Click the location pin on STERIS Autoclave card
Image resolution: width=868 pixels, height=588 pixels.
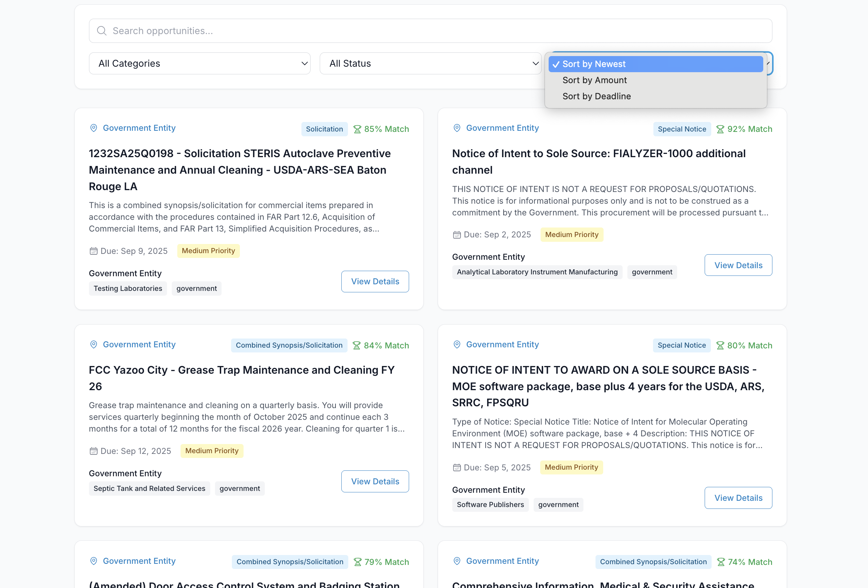(x=93, y=128)
